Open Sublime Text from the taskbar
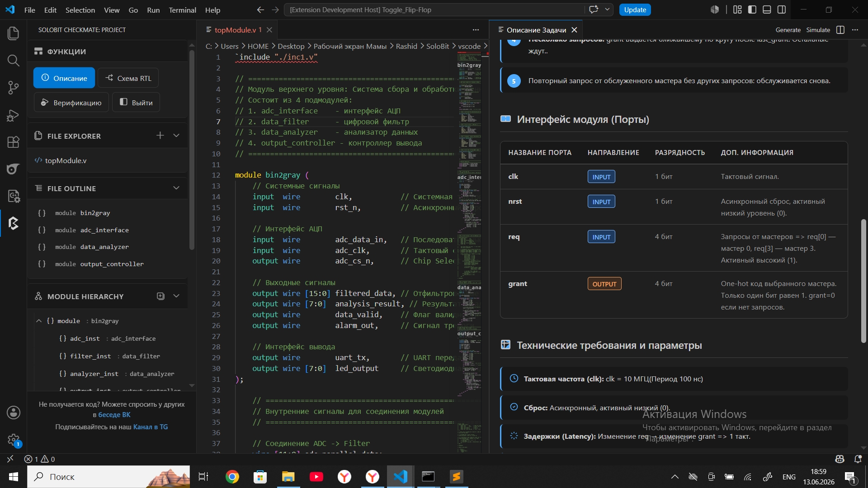The width and height of the screenshot is (868, 488). tap(457, 477)
